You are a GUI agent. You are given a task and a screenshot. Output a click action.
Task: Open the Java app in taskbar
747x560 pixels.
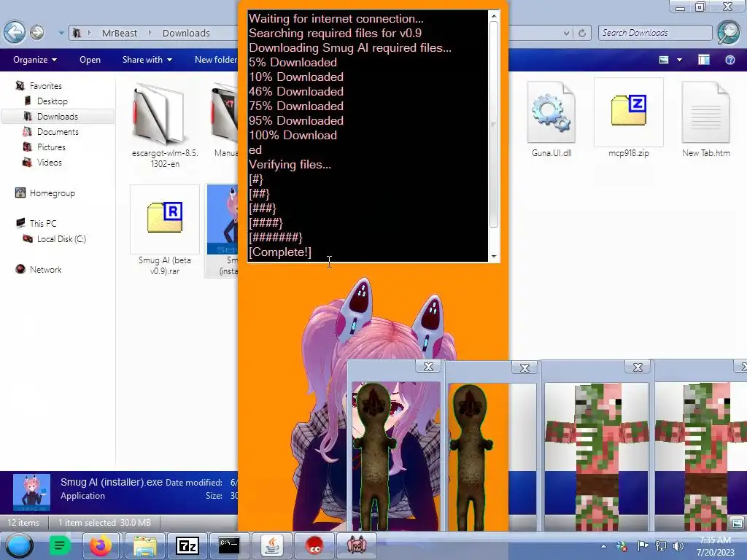[272, 545]
